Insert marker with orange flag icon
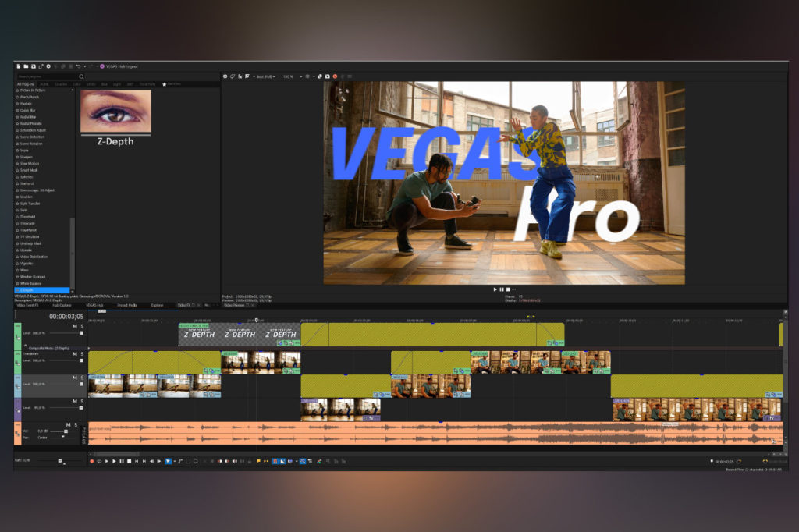Viewport: 799px width, 532px height. click(258, 461)
